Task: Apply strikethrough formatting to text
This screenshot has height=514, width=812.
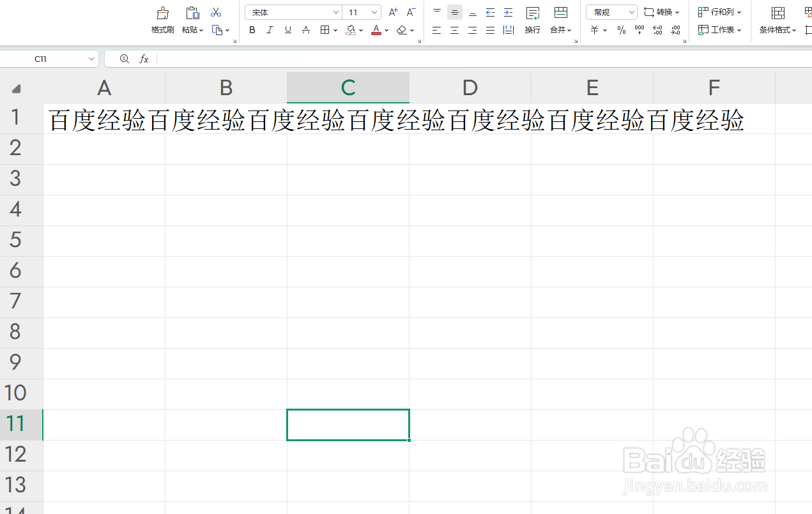Action: (x=306, y=29)
